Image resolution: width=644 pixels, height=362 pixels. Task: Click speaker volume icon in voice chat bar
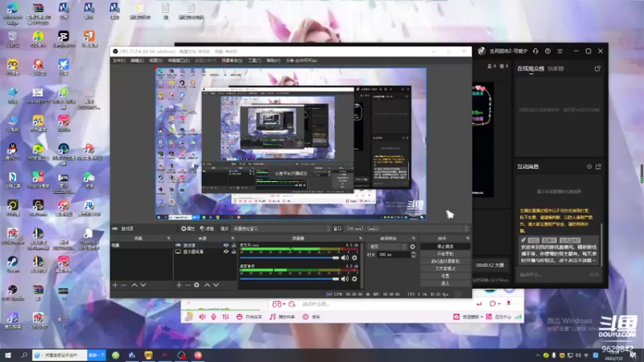pos(202,317)
